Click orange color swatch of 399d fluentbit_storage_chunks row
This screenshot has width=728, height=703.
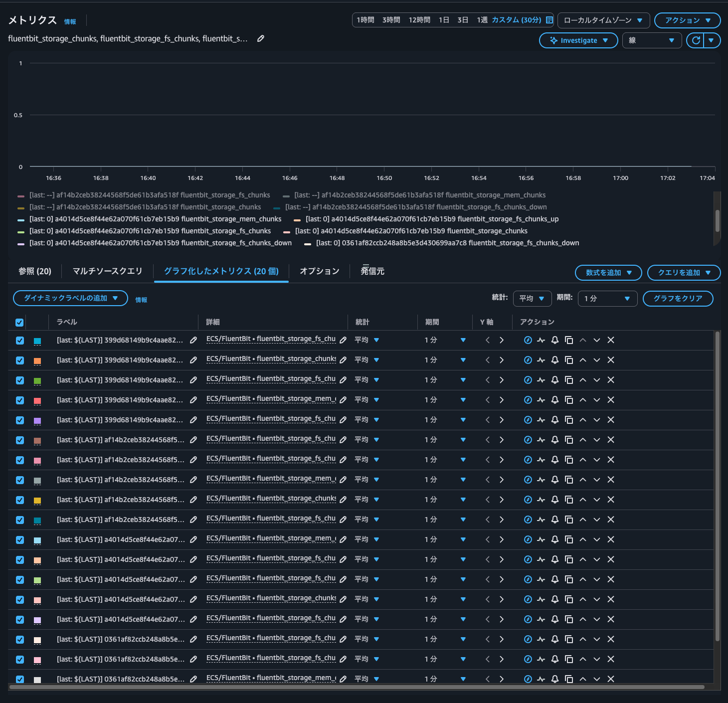[x=37, y=360]
